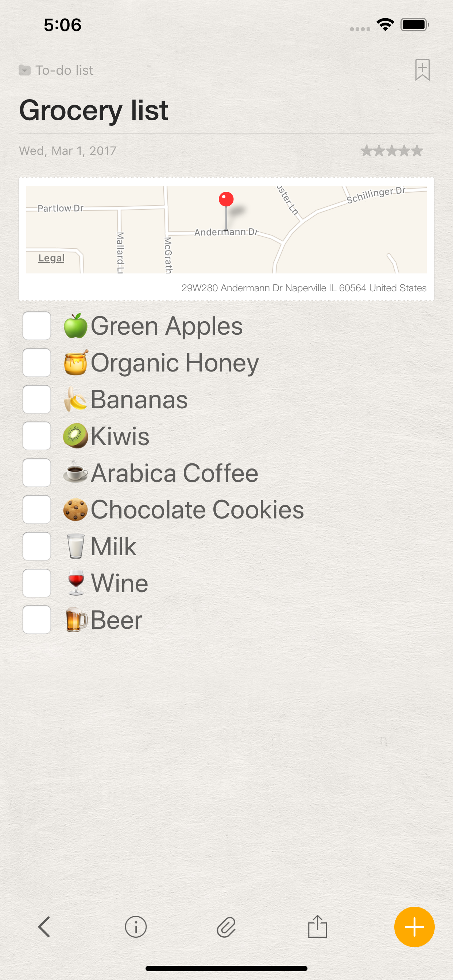Tap the bookmark add icon
This screenshot has height=980, width=453.
tap(422, 70)
